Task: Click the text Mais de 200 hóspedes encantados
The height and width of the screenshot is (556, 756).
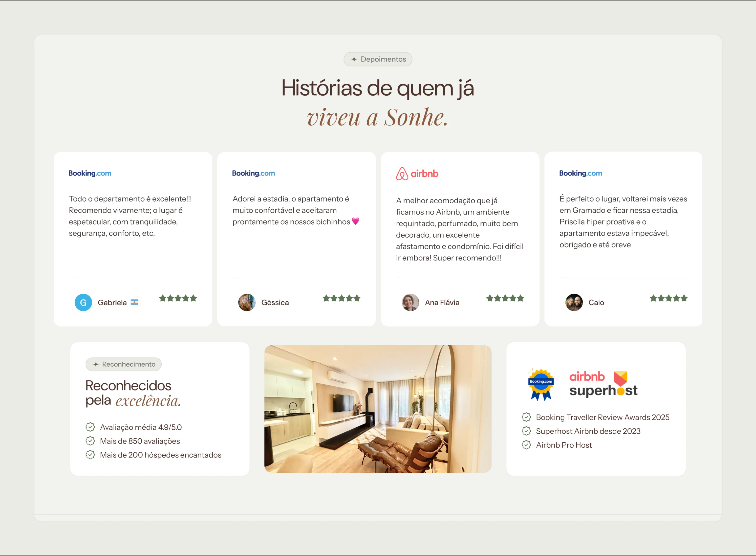Action: [161, 455]
